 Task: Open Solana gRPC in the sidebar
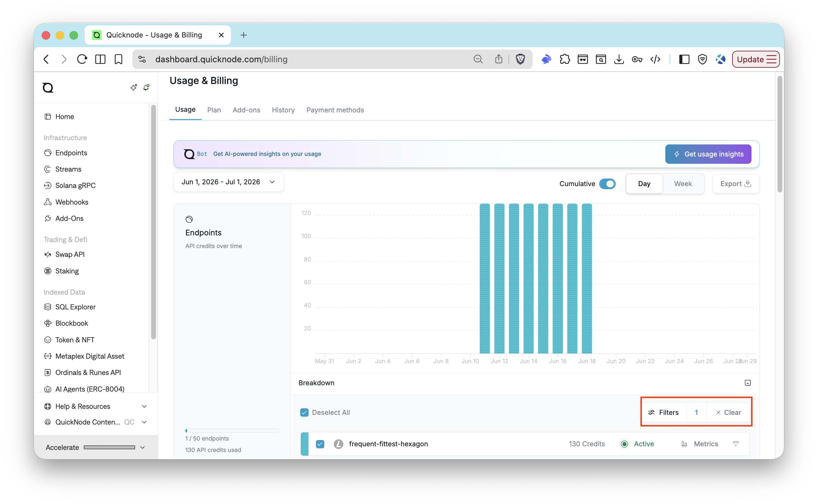click(x=70, y=186)
